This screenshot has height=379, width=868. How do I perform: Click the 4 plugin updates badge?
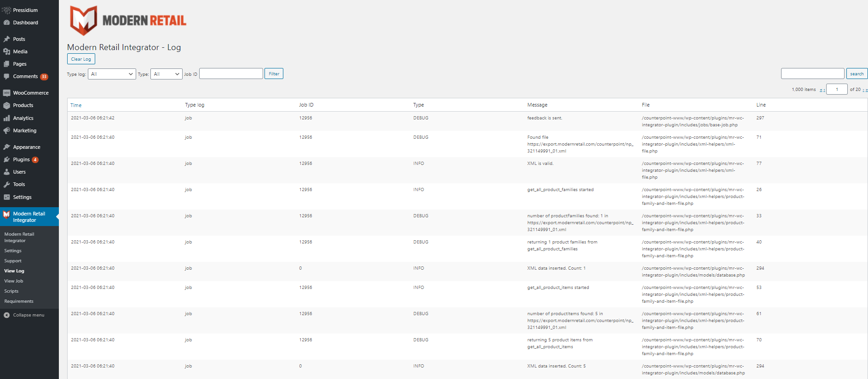35,160
